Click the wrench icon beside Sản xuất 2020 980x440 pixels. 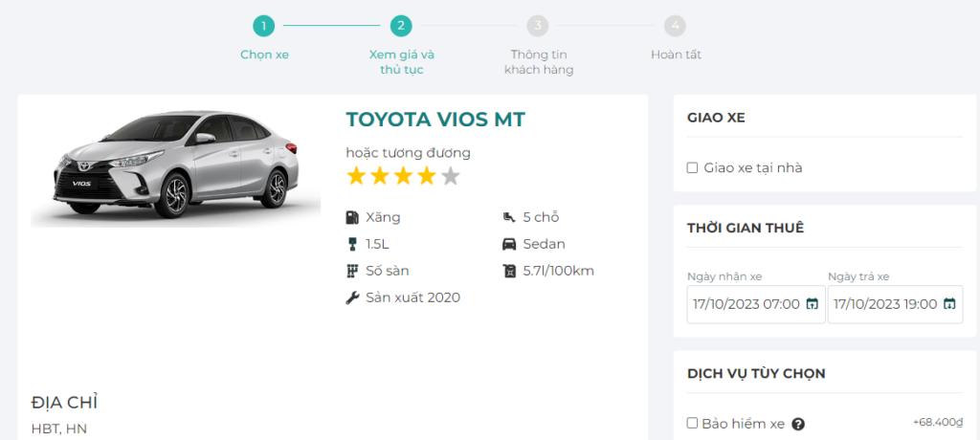352,297
